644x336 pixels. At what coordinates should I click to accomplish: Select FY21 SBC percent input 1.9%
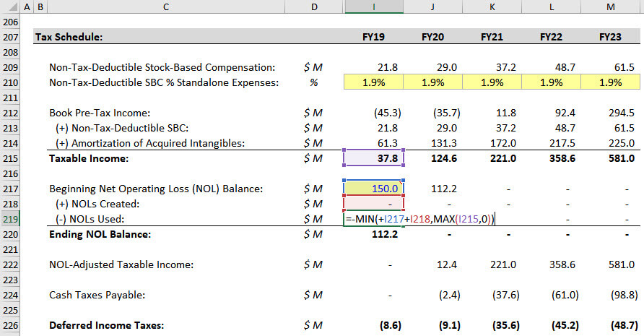click(492, 82)
